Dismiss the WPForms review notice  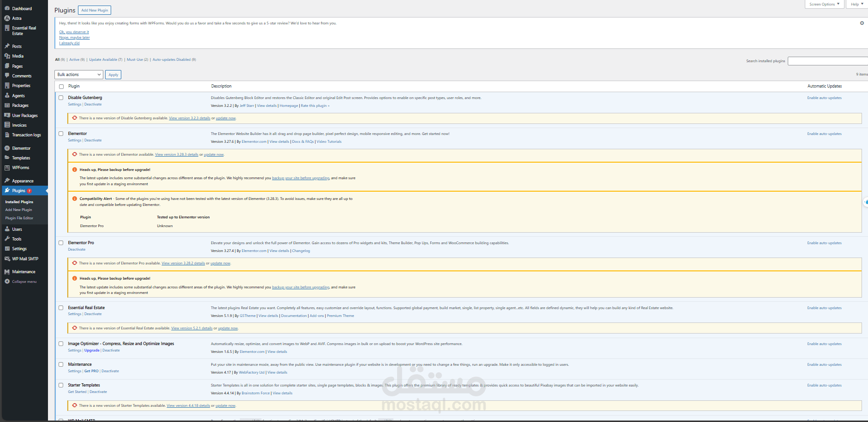(862, 23)
